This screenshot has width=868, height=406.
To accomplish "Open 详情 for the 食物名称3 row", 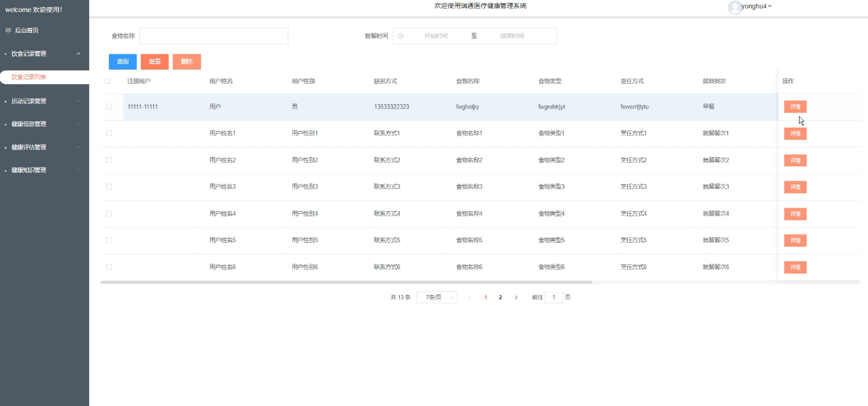I will pyautogui.click(x=795, y=187).
